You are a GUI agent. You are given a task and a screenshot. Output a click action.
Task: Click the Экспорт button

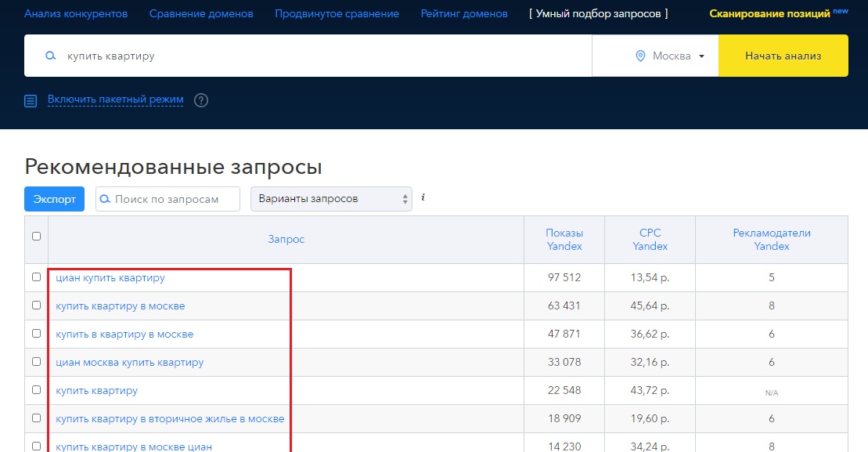pyautogui.click(x=54, y=199)
